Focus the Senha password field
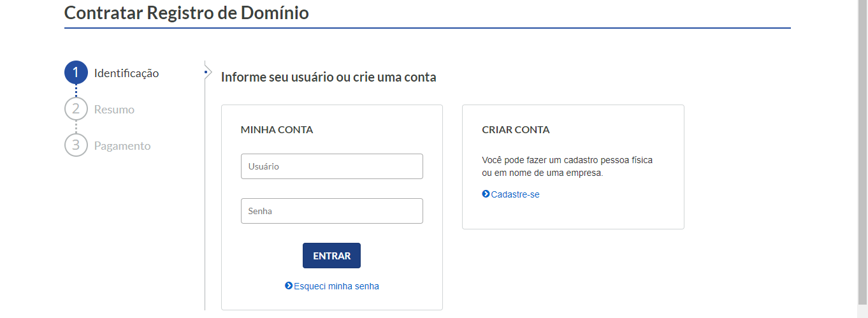The width and height of the screenshot is (868, 318). (x=332, y=211)
